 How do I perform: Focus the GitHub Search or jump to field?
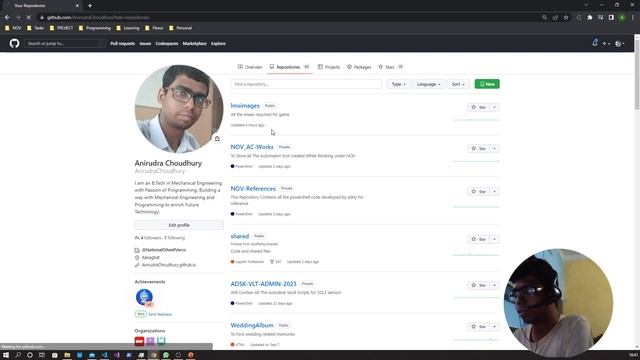tap(65, 43)
